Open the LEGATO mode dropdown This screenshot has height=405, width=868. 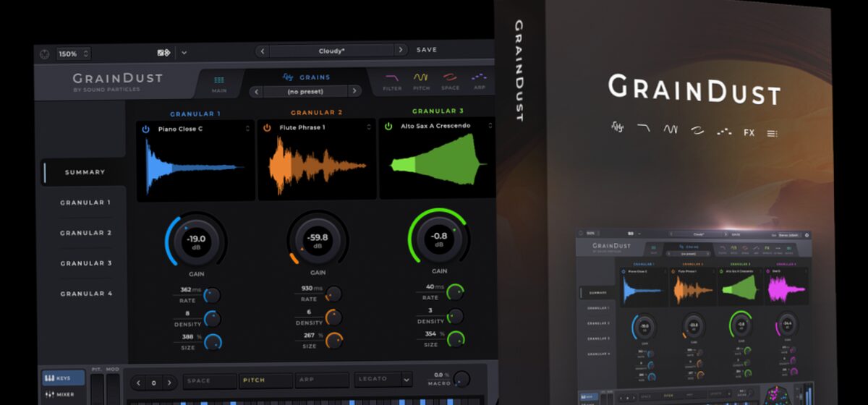(x=384, y=379)
